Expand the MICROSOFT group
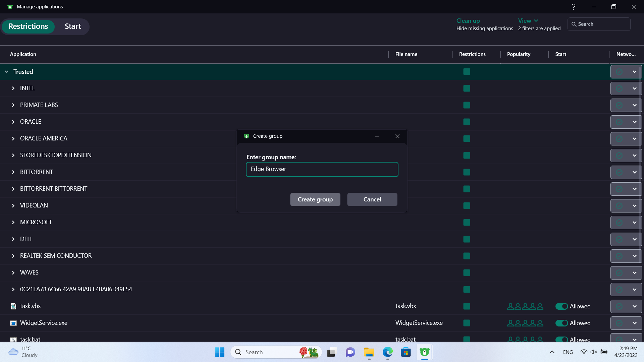 click(13, 222)
